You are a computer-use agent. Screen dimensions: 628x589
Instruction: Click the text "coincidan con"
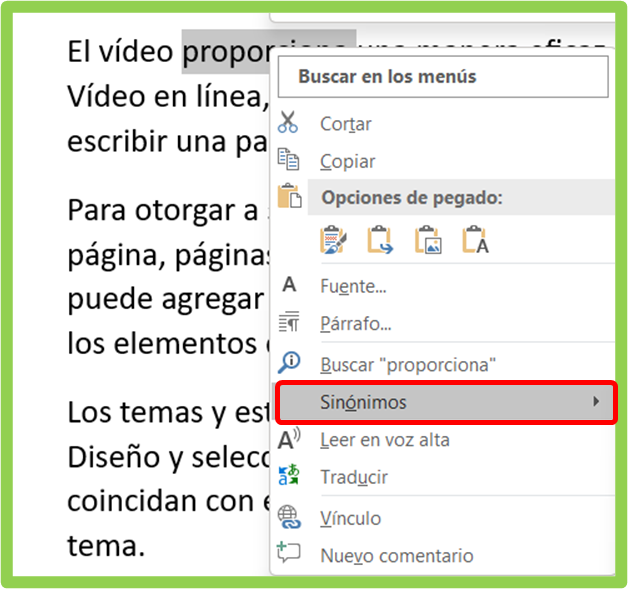pos(160,501)
